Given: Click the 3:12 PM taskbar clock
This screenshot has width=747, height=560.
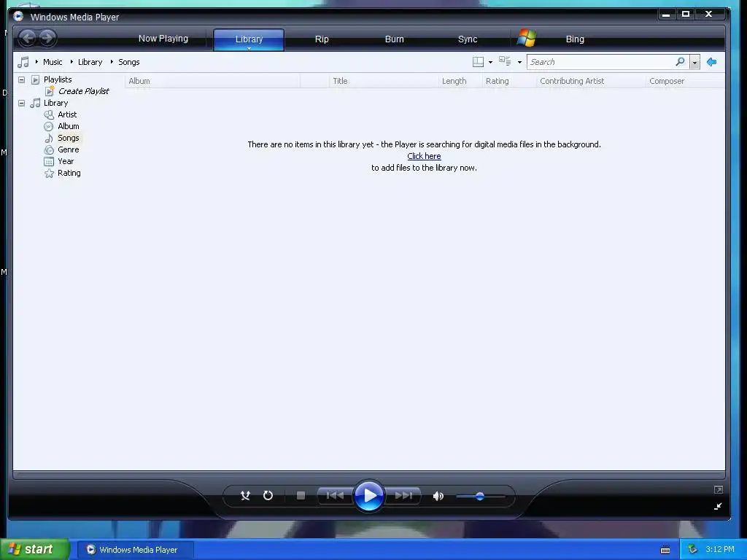Looking at the screenshot, I should pos(720,549).
